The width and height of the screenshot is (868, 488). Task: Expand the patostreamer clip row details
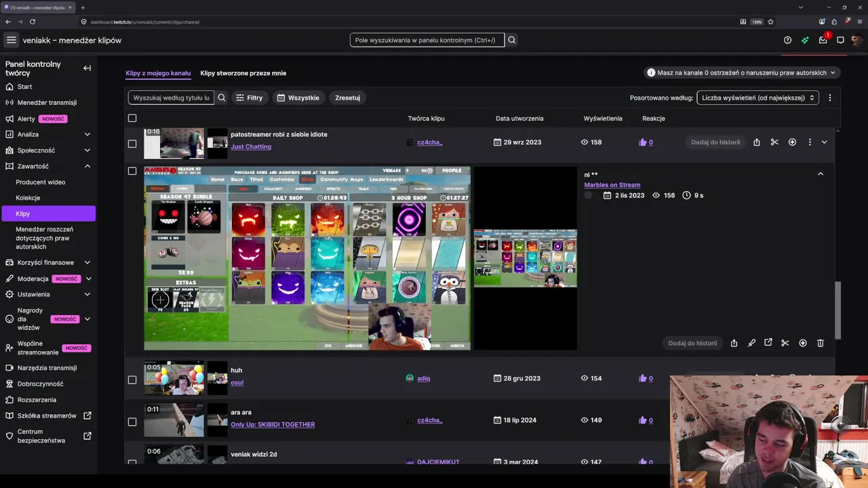[824, 142]
